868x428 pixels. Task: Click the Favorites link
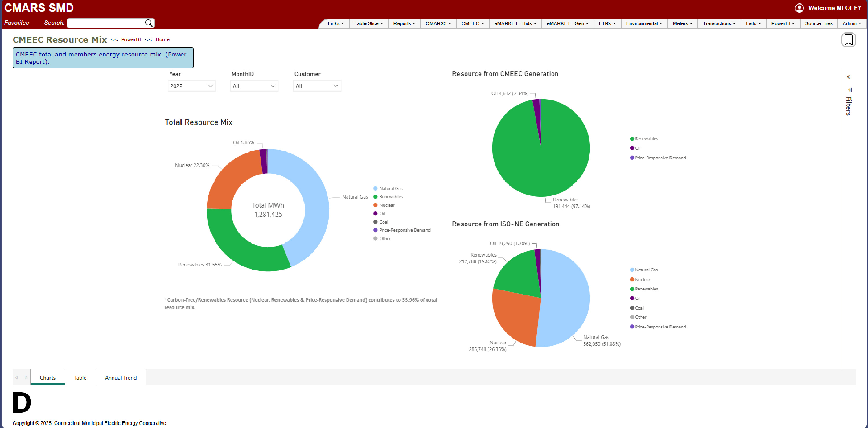[x=17, y=23]
